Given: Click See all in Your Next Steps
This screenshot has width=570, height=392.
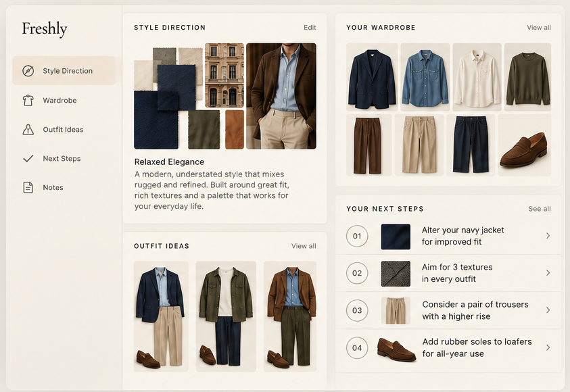Looking at the screenshot, I should (x=540, y=209).
